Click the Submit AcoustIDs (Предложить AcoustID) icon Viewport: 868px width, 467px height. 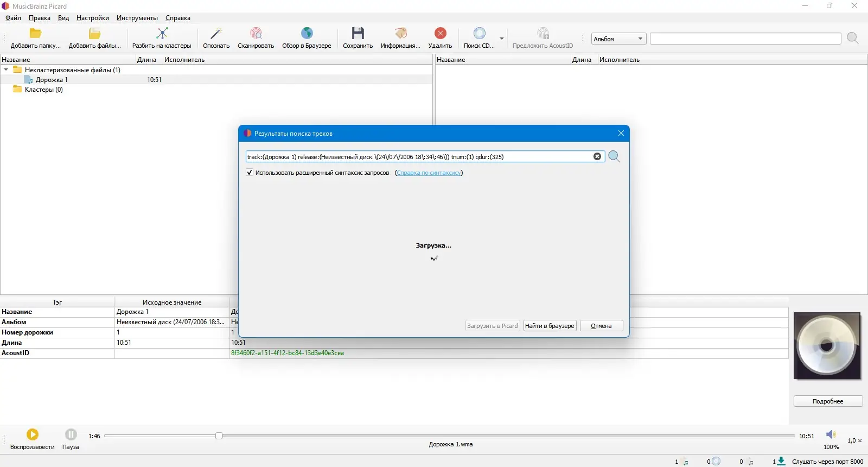tap(542, 34)
